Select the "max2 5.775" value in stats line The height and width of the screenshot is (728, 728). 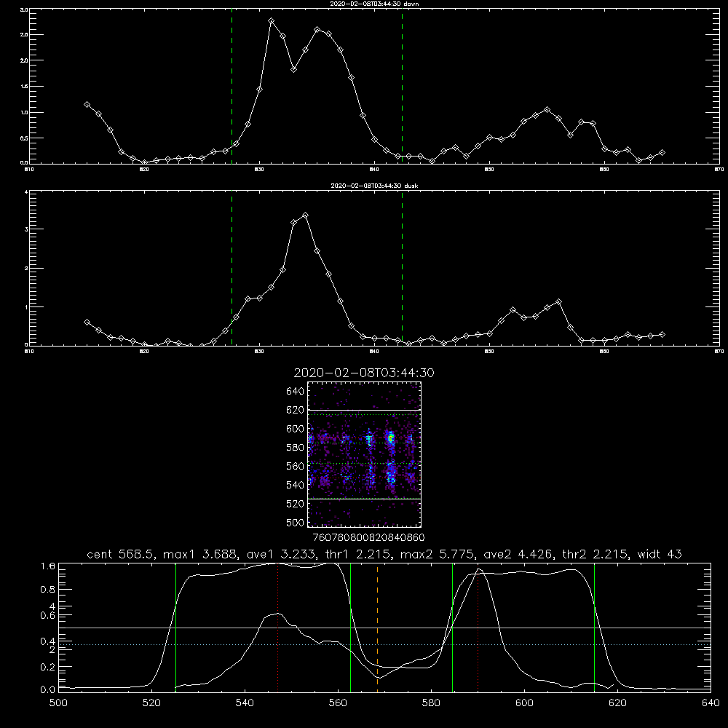pos(436,554)
